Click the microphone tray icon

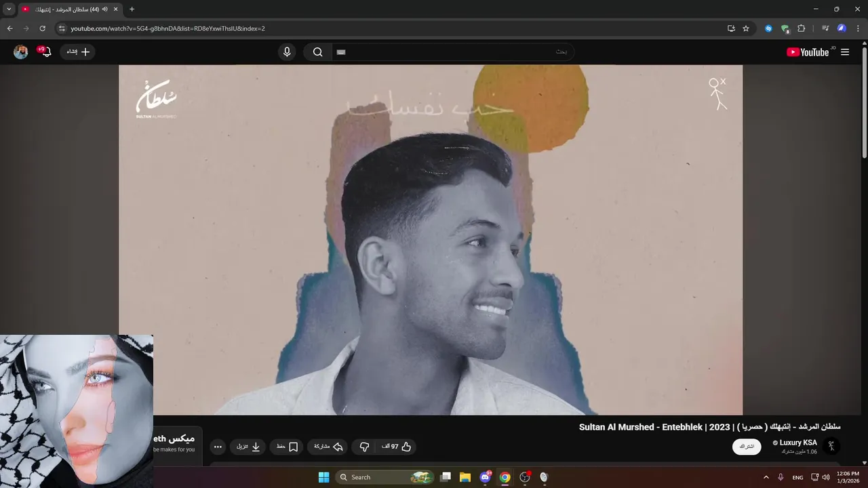[x=781, y=477]
